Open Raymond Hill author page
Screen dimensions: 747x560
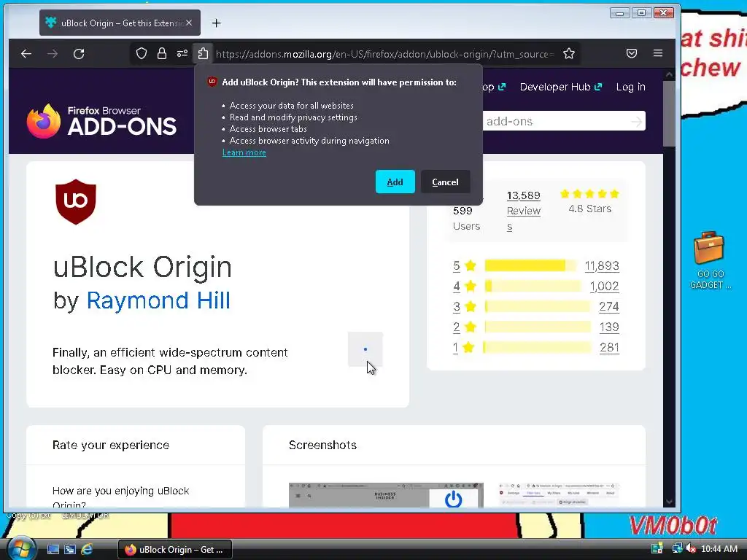[x=158, y=300]
